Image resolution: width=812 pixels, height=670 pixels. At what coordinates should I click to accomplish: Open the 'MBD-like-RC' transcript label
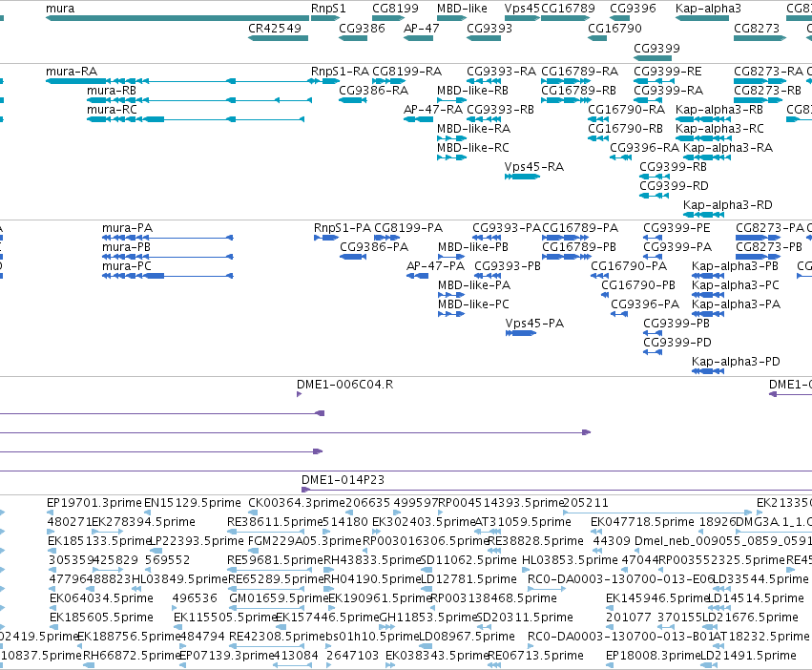pyautogui.click(x=473, y=148)
